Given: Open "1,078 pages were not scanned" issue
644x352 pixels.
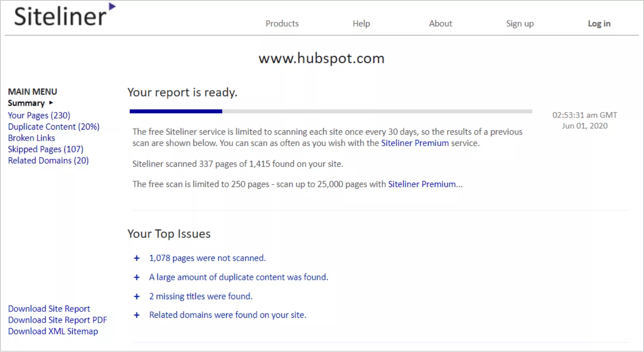Looking at the screenshot, I should 207,258.
